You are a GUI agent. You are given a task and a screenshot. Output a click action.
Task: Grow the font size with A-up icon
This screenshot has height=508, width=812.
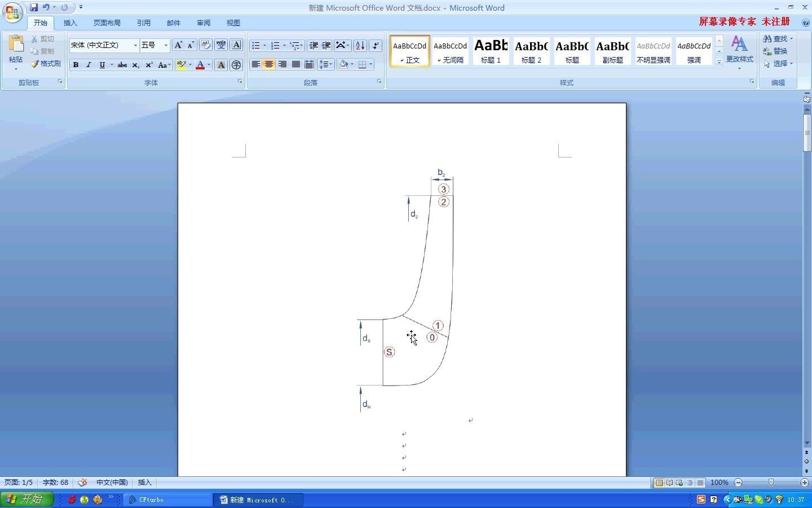tap(178, 45)
